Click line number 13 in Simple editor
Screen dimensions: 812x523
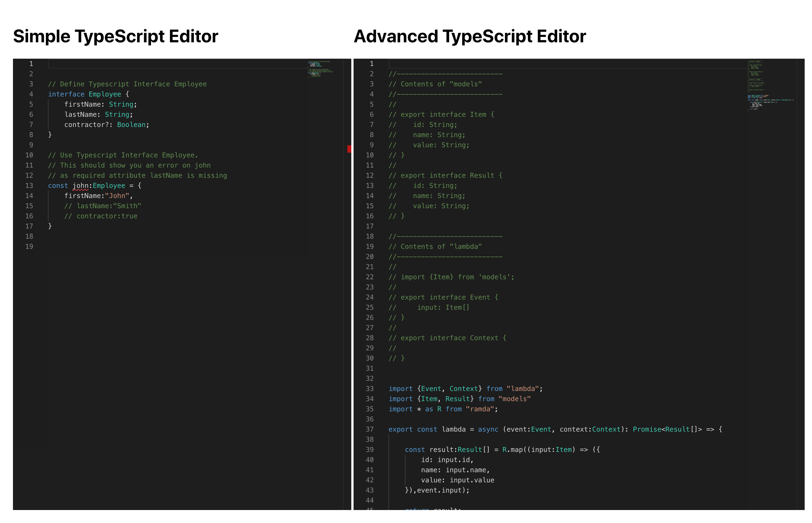pos(29,186)
